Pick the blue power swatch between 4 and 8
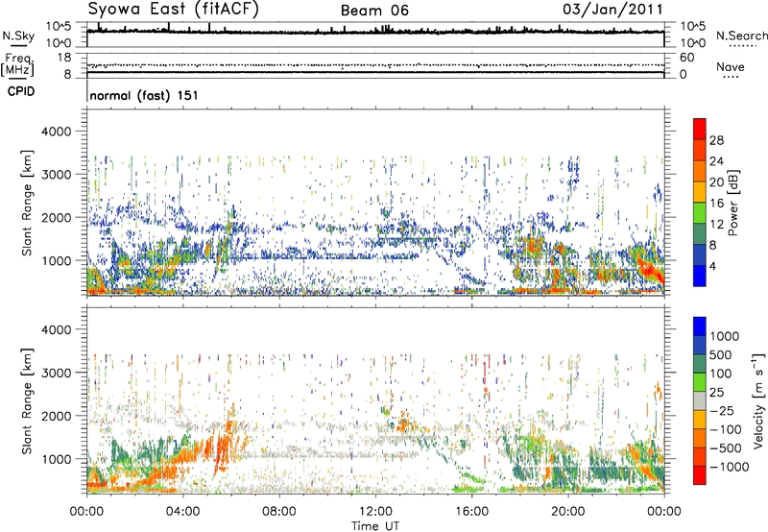Screen dimensions: 768x532 700,255
